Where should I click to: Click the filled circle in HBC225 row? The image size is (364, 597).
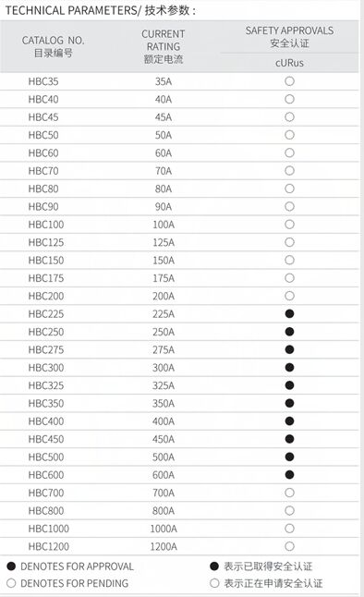pos(289,313)
